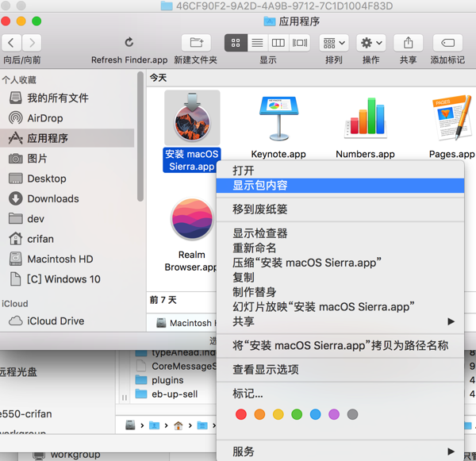
Task: Select the Numbers.app icon
Action: click(x=365, y=118)
